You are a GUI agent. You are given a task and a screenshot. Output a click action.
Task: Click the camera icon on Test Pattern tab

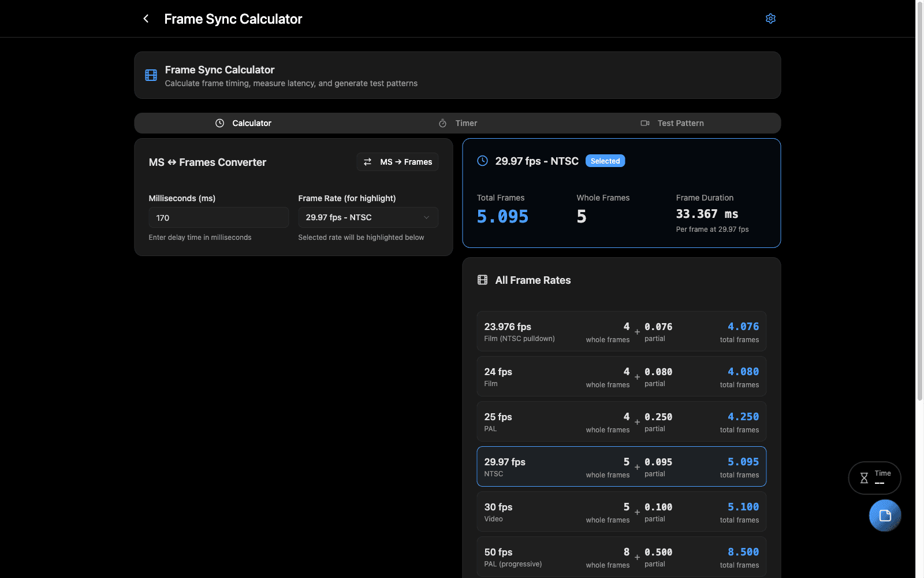(x=645, y=123)
